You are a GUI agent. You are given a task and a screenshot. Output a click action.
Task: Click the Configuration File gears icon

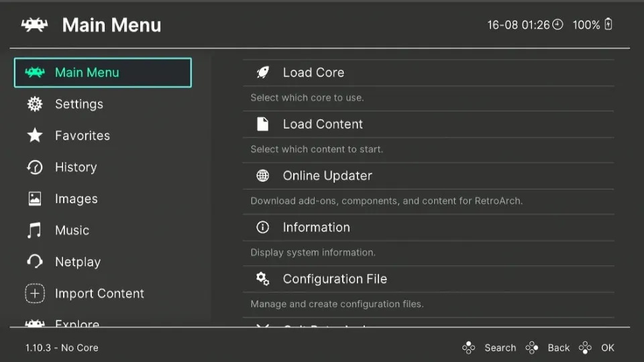[263, 279]
